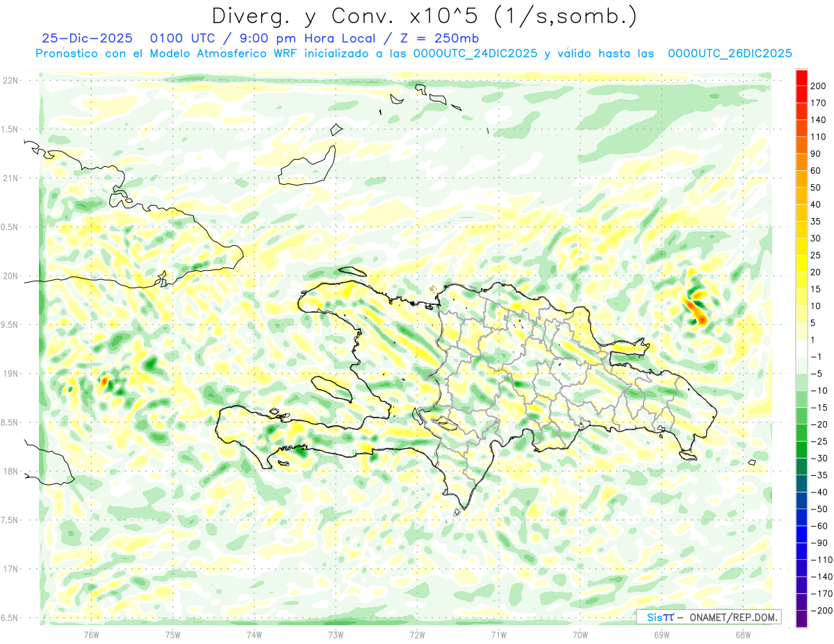This screenshot has width=834, height=644.
Task: Click the color bar value '-200'
Action: pyautogui.click(x=821, y=611)
